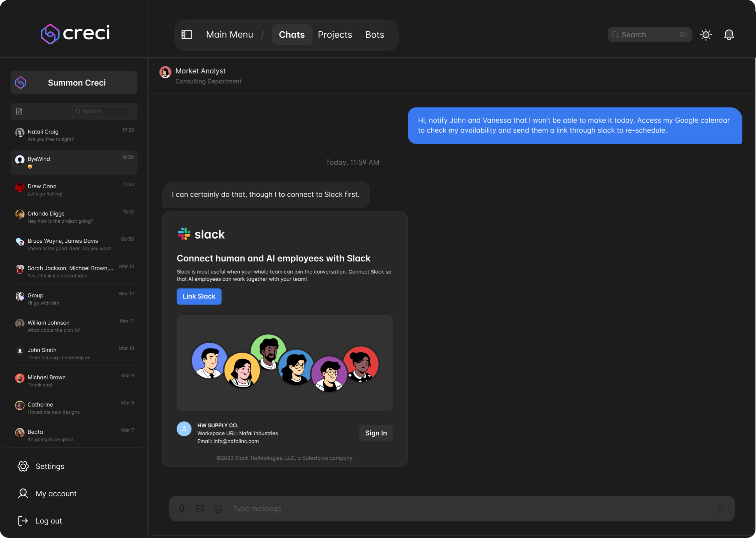The width and height of the screenshot is (756, 538).
Task: Click Main Menu breadcrumb
Action: [229, 35]
